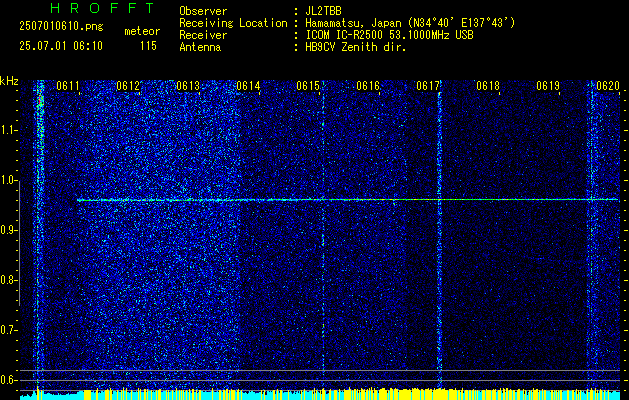Click the 0620 time marker
This screenshot has height=400, width=629.
tap(608, 86)
